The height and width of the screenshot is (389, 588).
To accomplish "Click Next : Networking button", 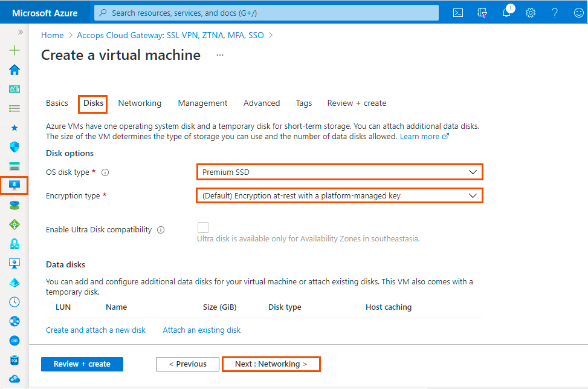I will [x=271, y=364].
